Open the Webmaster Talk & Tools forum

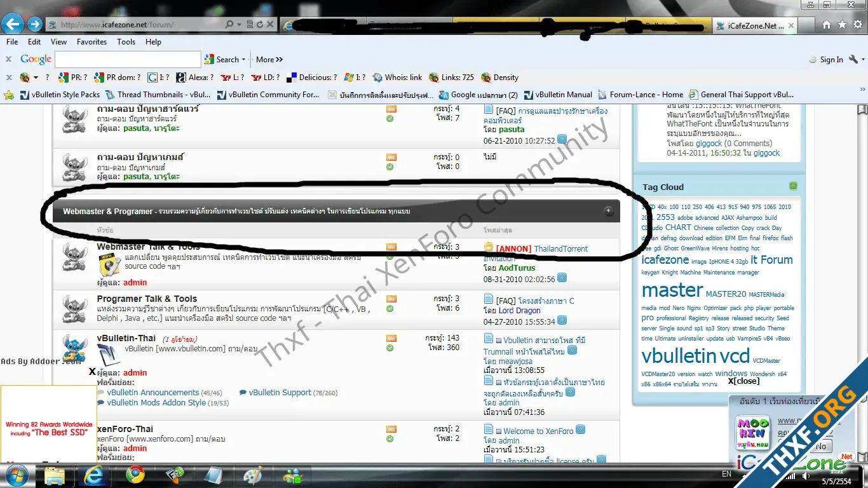pos(148,246)
